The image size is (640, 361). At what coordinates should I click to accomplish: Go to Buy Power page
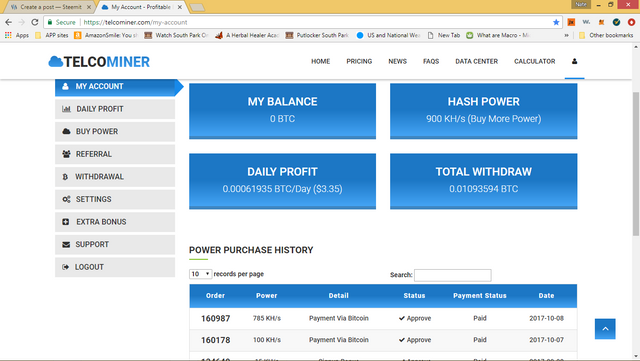[115, 131]
